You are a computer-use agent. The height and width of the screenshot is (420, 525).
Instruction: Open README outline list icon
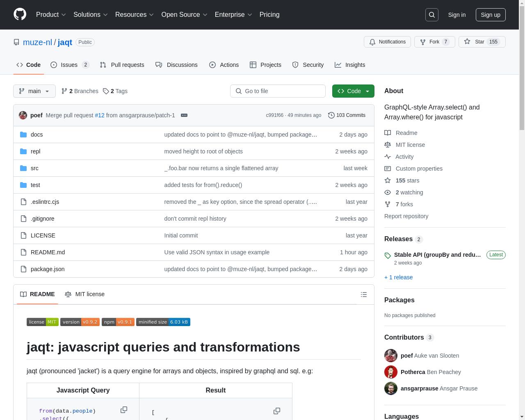pos(364,294)
